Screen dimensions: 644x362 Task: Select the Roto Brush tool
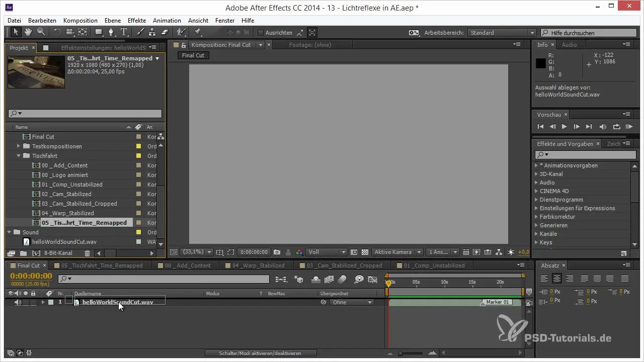tap(181, 32)
